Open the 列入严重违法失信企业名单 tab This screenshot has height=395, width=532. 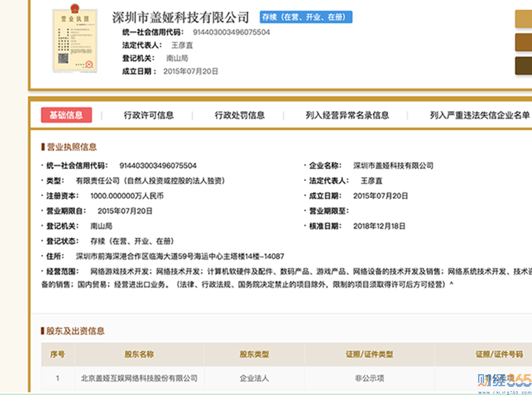pos(480,115)
